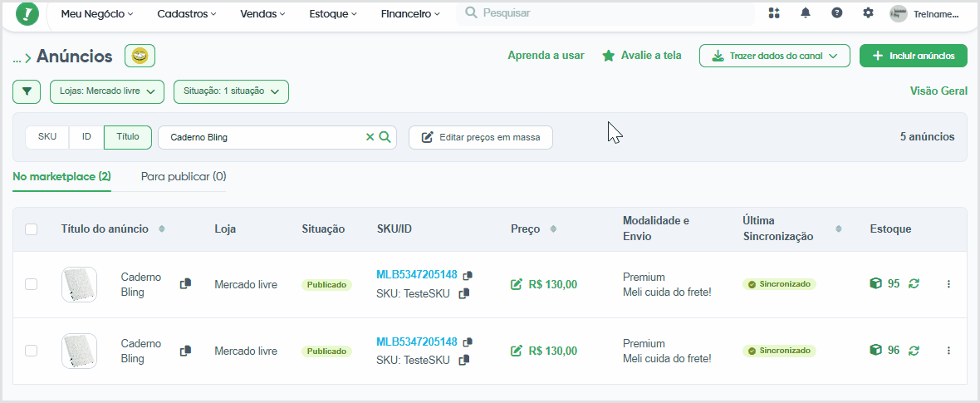Click the product thumbnail in the stock 95 row
The width and height of the screenshot is (980, 403).
coord(80,285)
